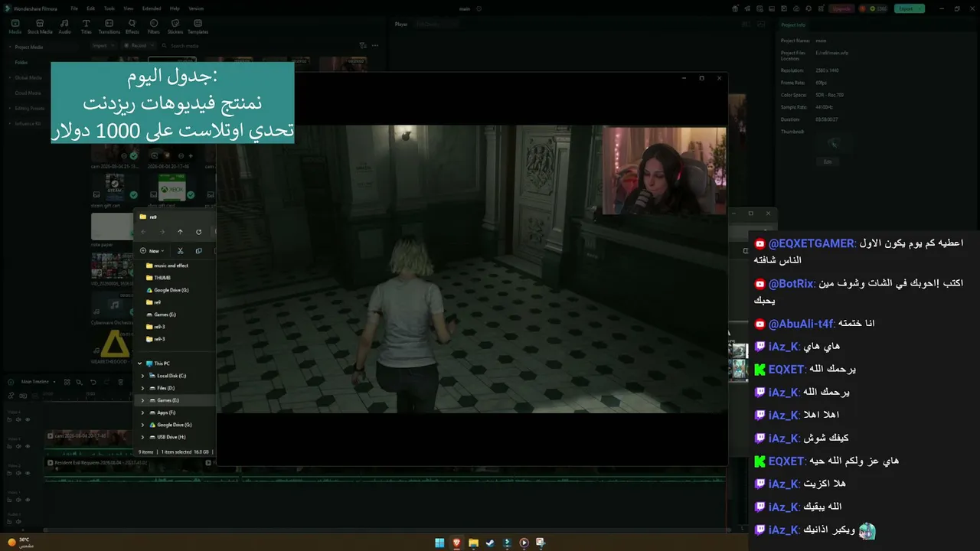Viewport: 980px width, 551px height.
Task: Click the 'Version' menu item
Action: (x=196, y=8)
